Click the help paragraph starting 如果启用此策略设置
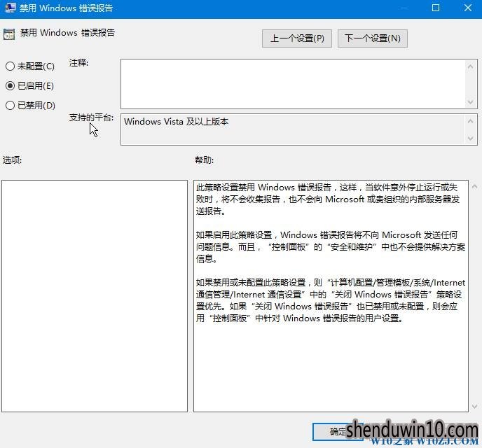Viewport: 482px width, 448px height. coord(331,247)
